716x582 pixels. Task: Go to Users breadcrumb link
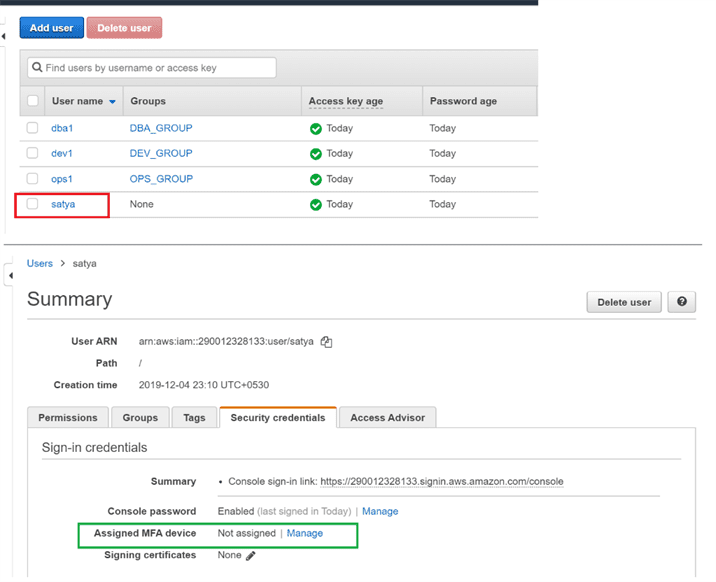40,264
